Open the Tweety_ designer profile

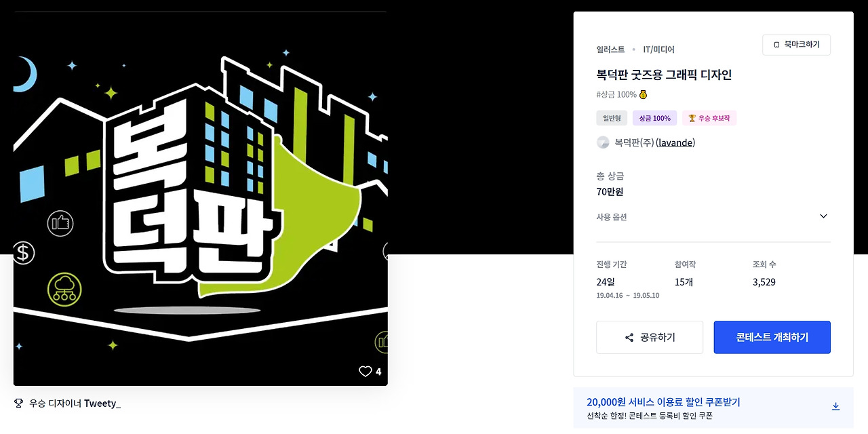tap(102, 403)
